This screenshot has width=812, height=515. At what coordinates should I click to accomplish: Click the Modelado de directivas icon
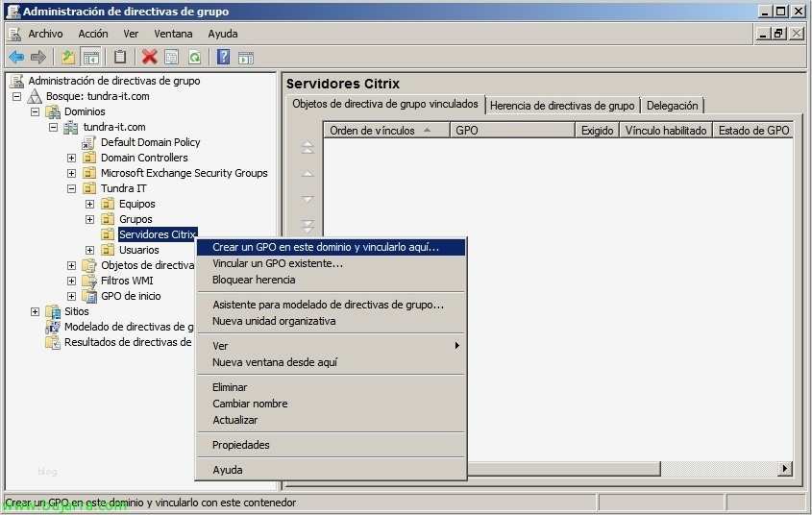click(53, 327)
